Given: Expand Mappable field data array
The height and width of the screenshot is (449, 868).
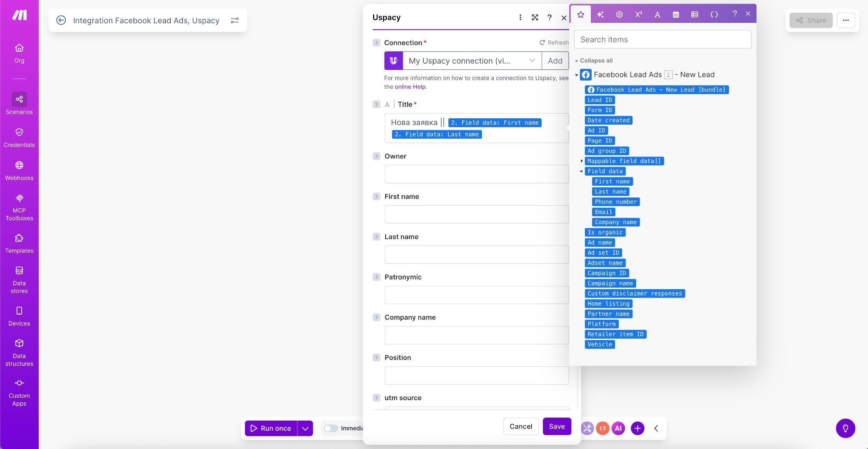Looking at the screenshot, I should [x=581, y=161].
